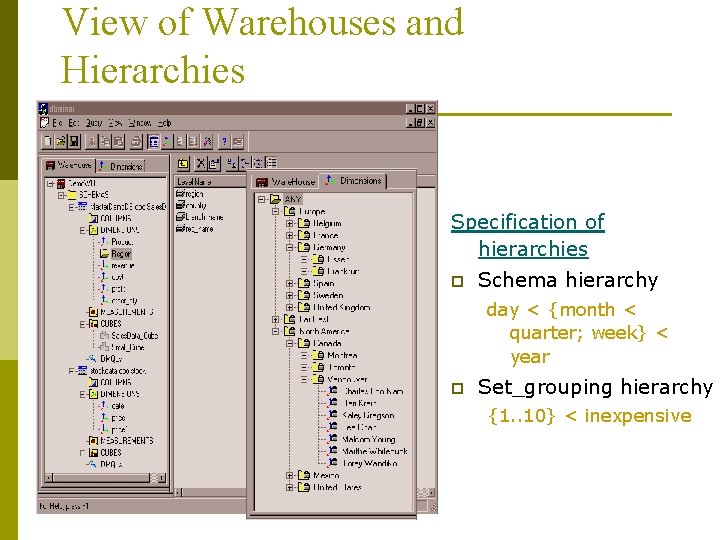The image size is (720, 540).
Task: Expand the Far East node
Action: pyautogui.click(x=276, y=319)
